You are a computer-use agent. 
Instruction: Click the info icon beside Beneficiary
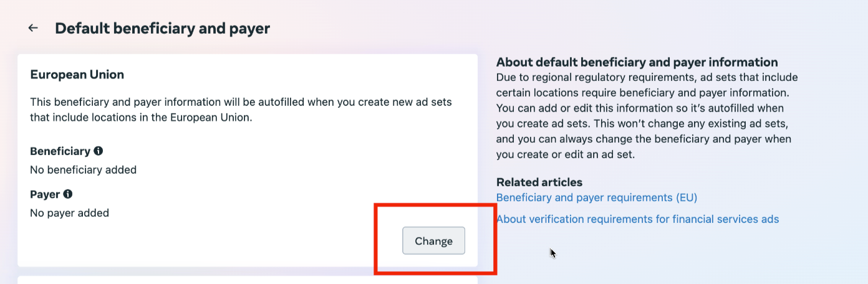point(99,151)
